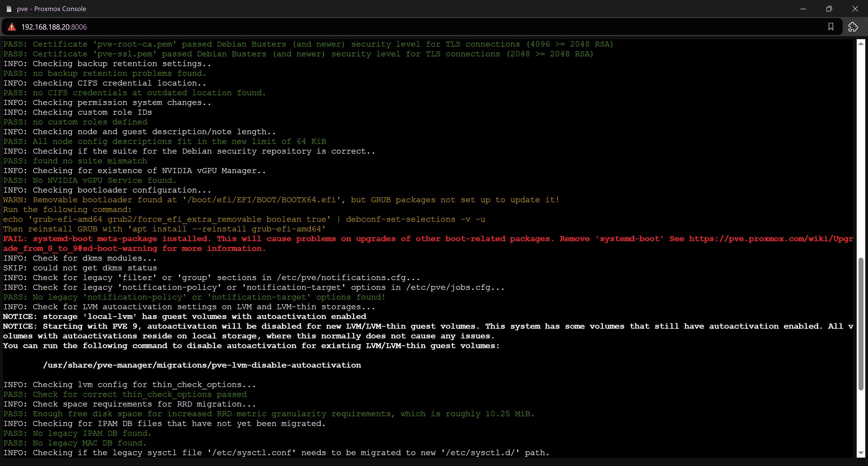Click the INFO: Debian security repository suite line
The width and height of the screenshot is (868, 466).
pos(189,151)
